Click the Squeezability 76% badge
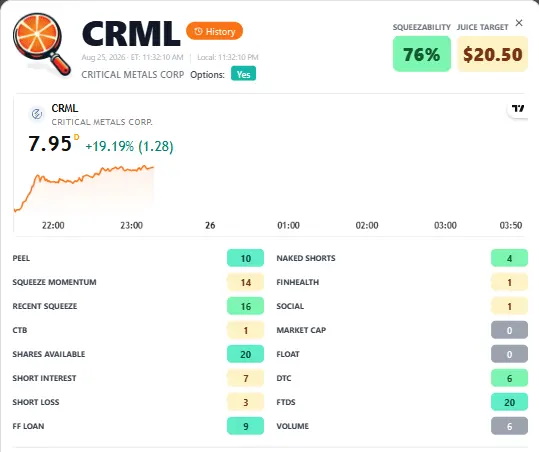The height and width of the screenshot is (452, 539). [x=422, y=54]
